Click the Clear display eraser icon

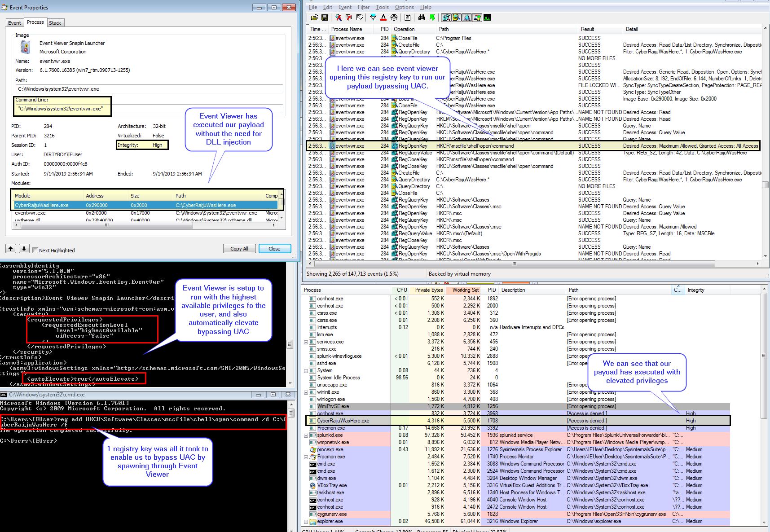pos(359,18)
